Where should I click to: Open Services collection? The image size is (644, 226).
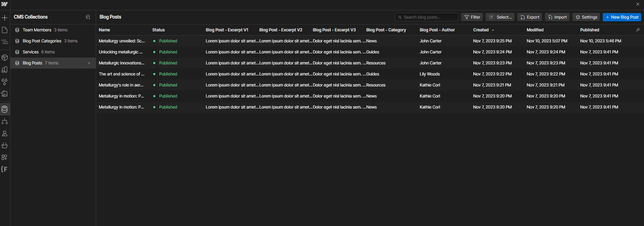(53, 52)
